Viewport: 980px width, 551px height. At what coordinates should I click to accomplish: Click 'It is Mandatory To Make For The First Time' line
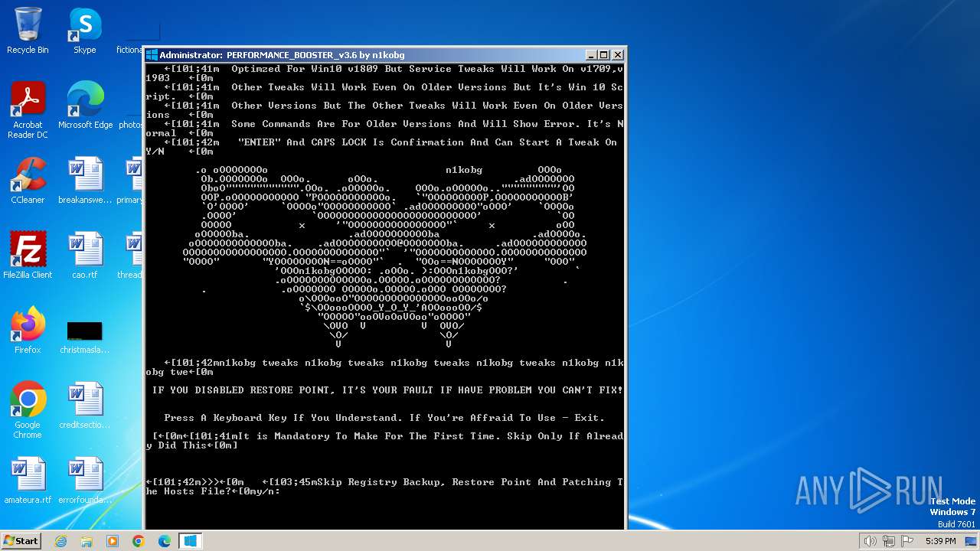[384, 441]
